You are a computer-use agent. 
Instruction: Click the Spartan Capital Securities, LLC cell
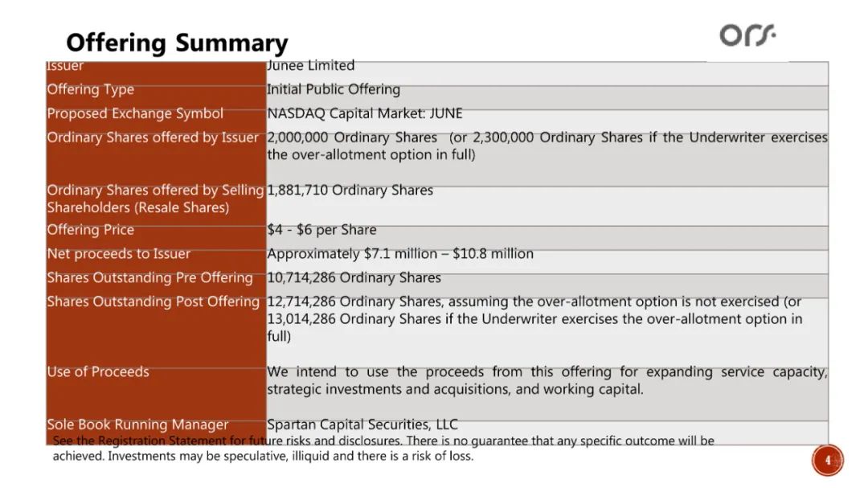click(x=362, y=424)
